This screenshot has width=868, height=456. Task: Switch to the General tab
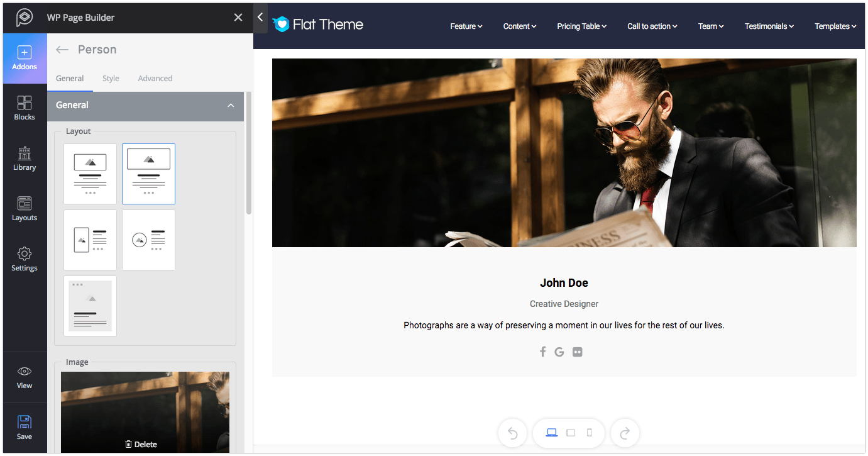click(70, 79)
